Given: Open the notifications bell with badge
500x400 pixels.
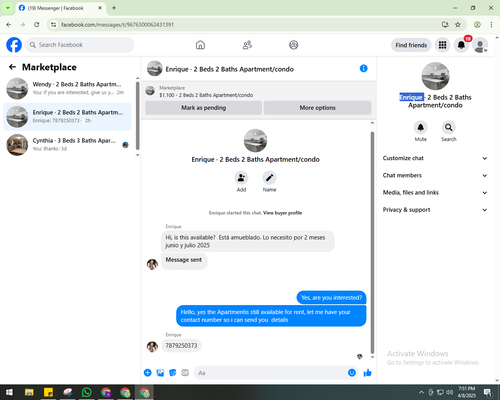Looking at the screenshot, I should coord(461,45).
